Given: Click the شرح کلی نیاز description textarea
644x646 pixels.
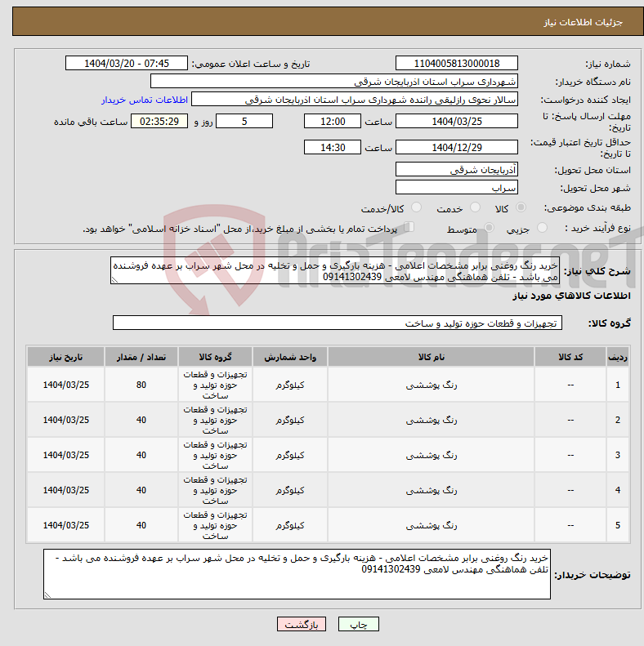Looking at the screenshot, I should point(335,270).
